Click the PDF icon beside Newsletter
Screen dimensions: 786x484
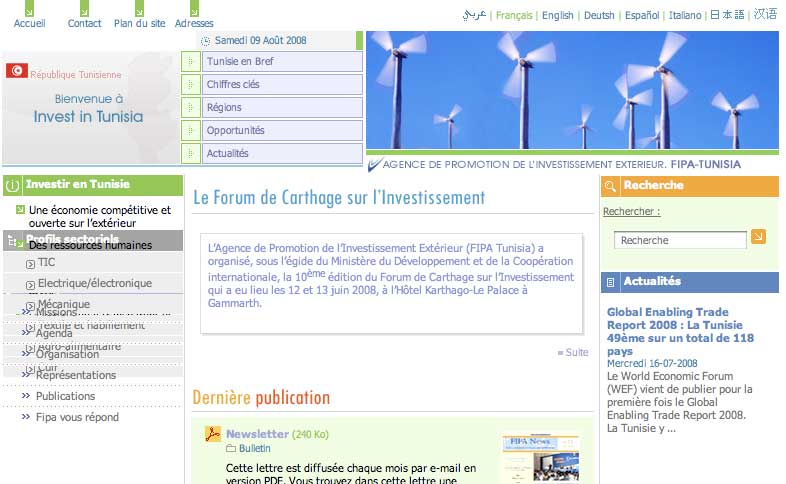point(213,434)
